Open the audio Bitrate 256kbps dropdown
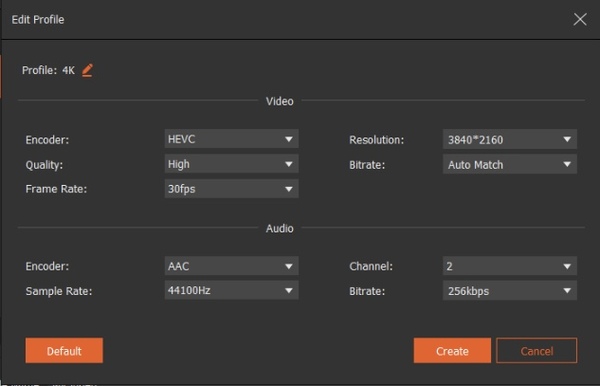 pyautogui.click(x=510, y=291)
